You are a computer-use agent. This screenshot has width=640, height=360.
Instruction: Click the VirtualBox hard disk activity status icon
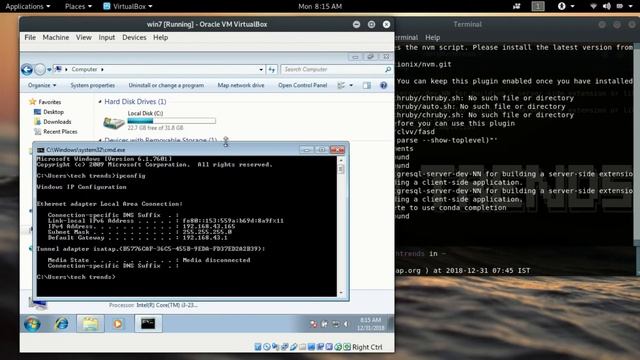[x=258, y=347]
